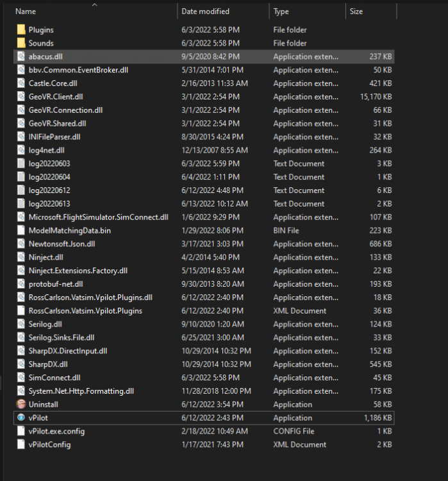Click the CONFIG File type cell
The width and height of the screenshot is (448, 481).
click(294, 431)
